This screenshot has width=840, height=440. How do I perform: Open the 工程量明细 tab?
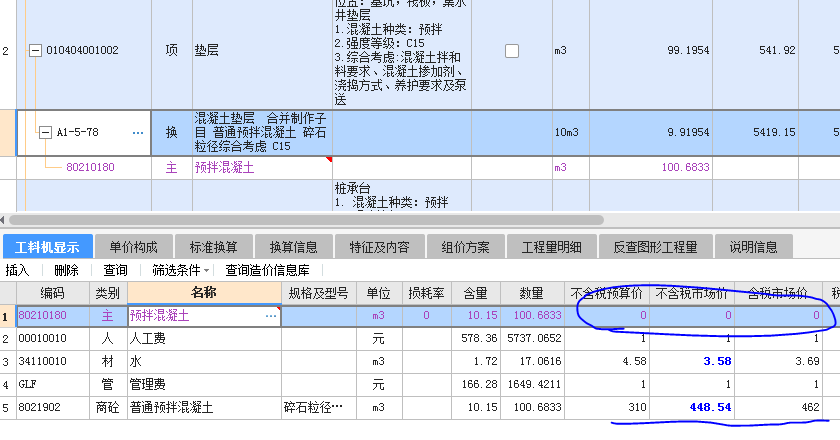[551, 247]
